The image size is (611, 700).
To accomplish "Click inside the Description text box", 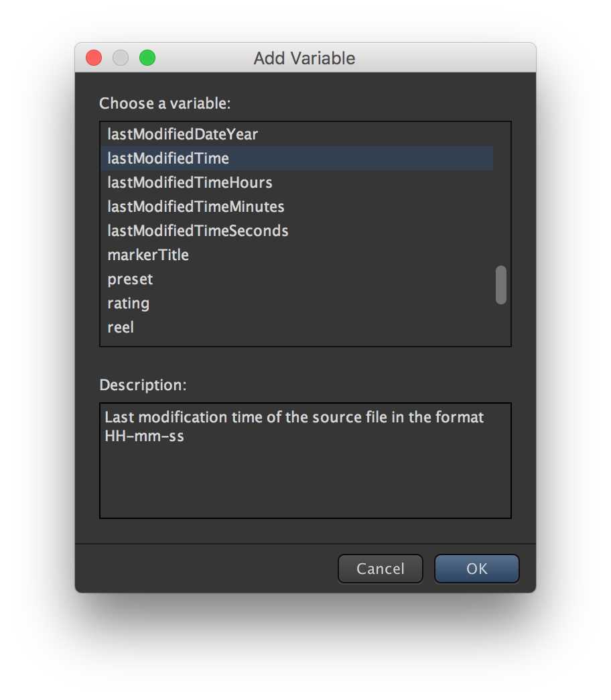I will (x=305, y=460).
